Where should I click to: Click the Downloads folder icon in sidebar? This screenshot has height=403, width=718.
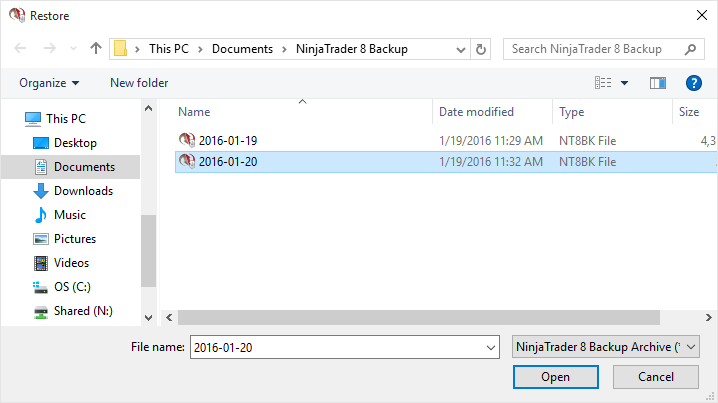(x=41, y=191)
